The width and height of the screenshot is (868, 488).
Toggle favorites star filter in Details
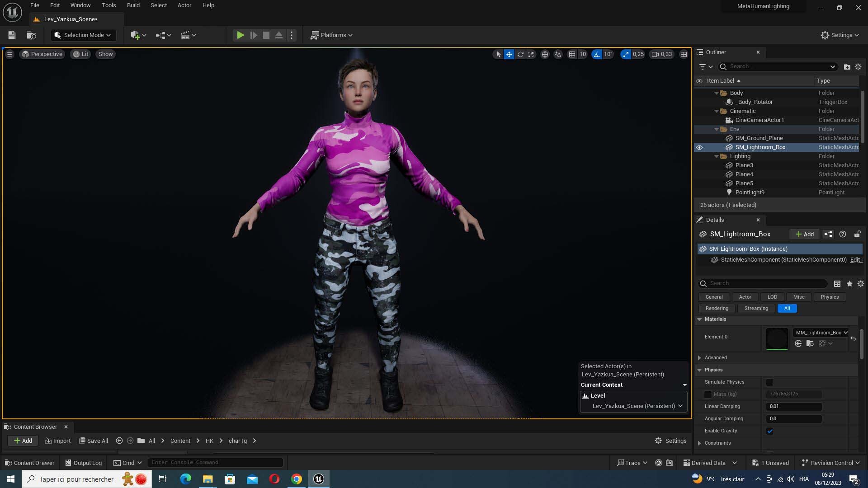click(x=849, y=284)
